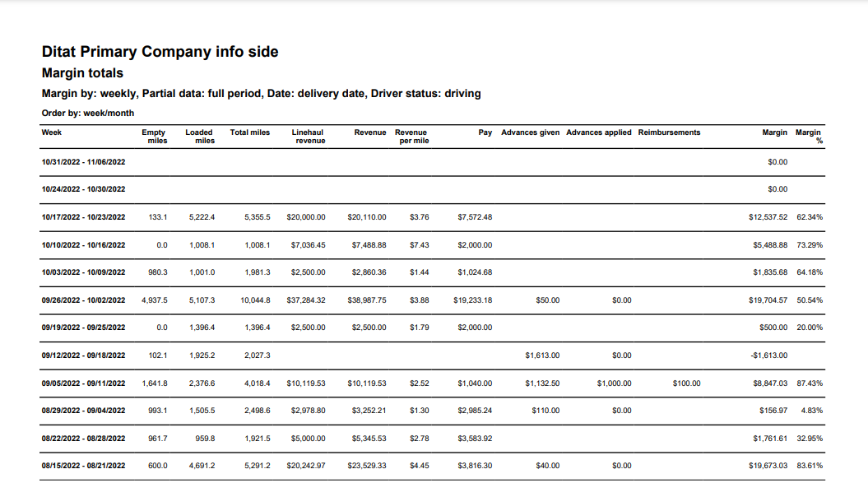Click the $19,233.18 pay amount
This screenshot has width=868, height=497.
[472, 300]
